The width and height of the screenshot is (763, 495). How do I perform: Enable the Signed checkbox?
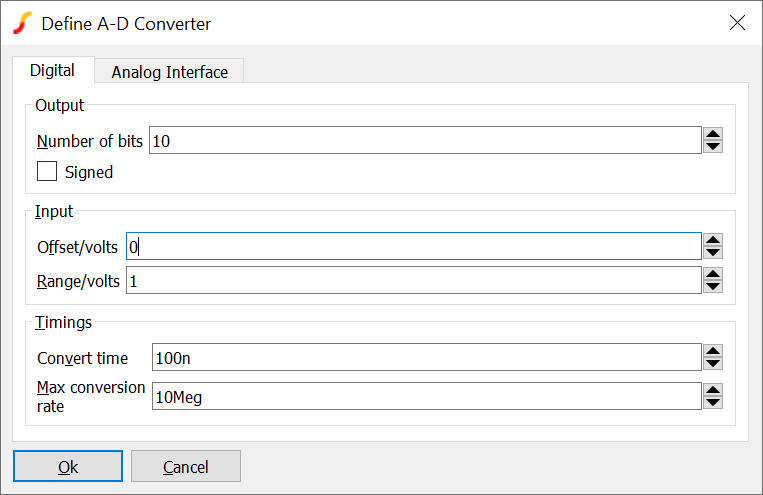click(47, 172)
